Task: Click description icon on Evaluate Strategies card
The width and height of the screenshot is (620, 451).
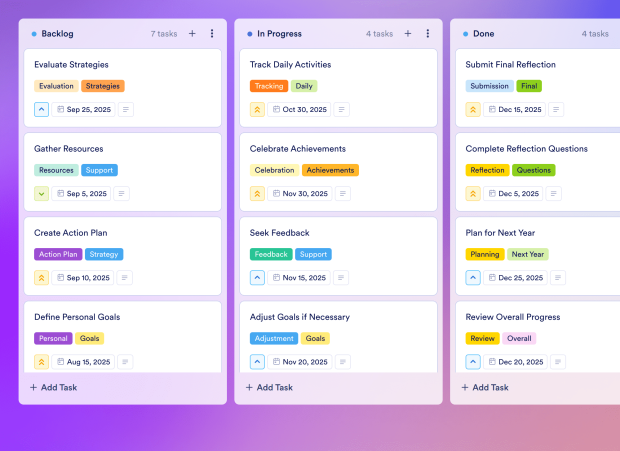Action: tap(125, 109)
